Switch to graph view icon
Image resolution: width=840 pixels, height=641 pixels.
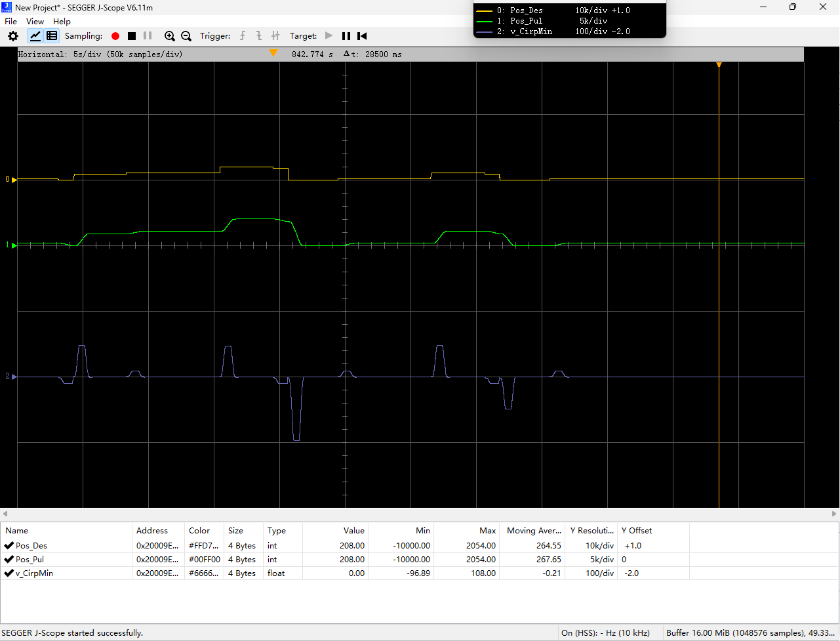click(x=35, y=36)
